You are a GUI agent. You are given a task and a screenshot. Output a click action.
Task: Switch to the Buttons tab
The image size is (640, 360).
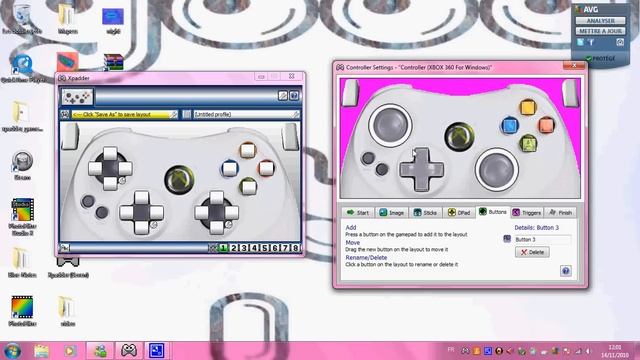click(x=493, y=212)
